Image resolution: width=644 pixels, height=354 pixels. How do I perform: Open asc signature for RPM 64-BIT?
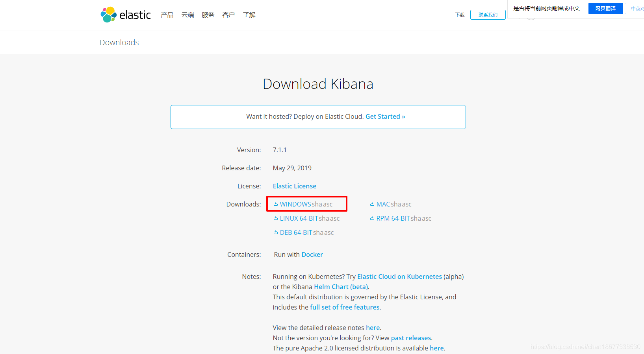[427, 218]
